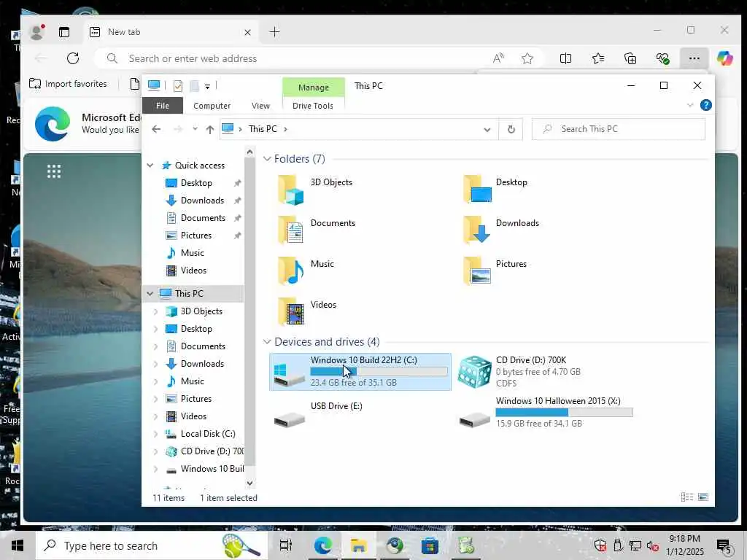Open the 3D Objects folder icon
This screenshot has width=747, height=560.
[290, 190]
